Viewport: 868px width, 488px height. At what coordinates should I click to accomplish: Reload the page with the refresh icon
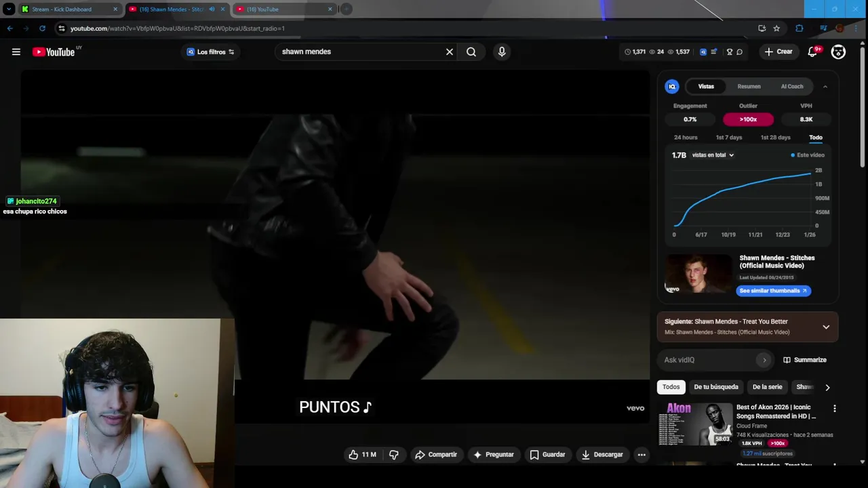(x=42, y=28)
